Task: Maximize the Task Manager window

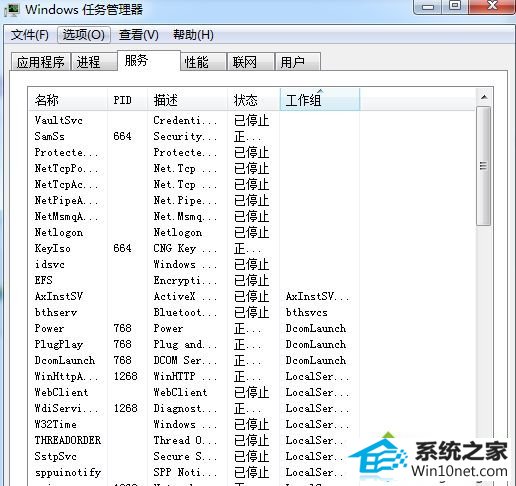Action: [x=455, y=7]
